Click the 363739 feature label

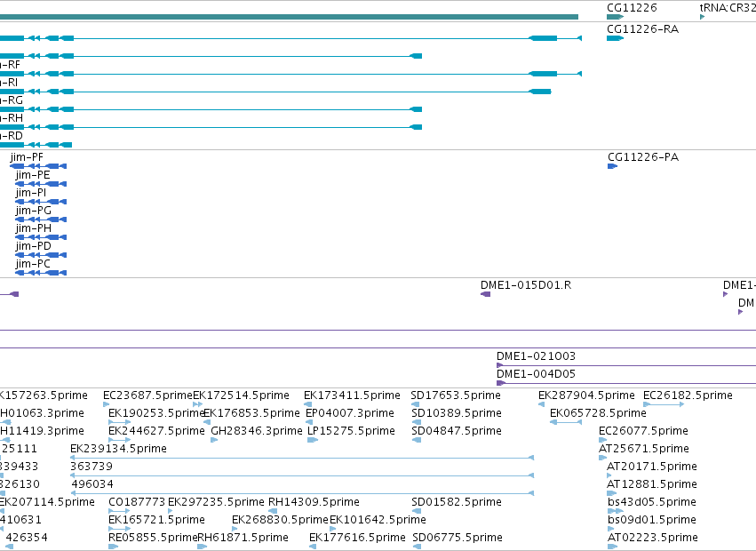pos(92,467)
